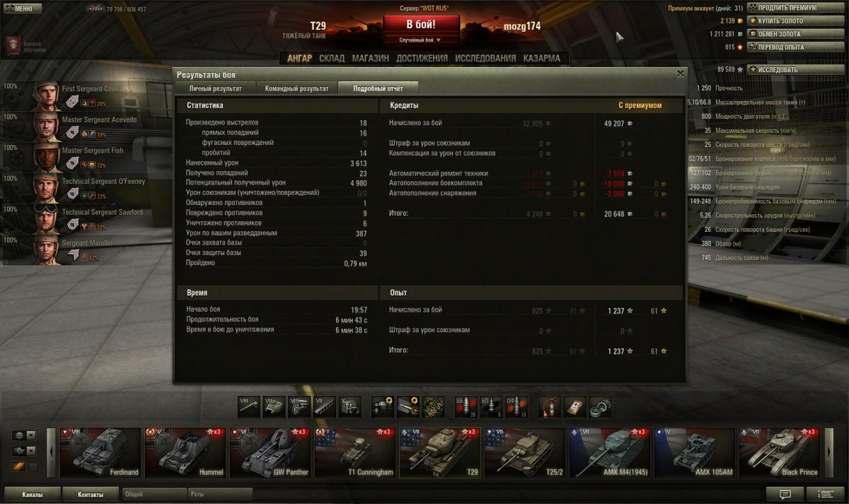This screenshot has width=849, height=504.
Task: Select the GW Panther tank in carousel
Action: tap(270, 452)
